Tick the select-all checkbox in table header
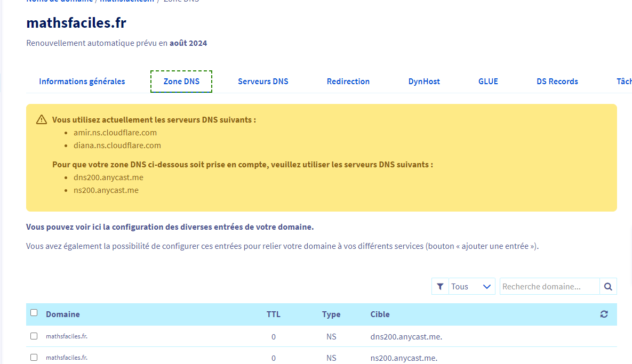The image size is (632, 364). coord(34,313)
